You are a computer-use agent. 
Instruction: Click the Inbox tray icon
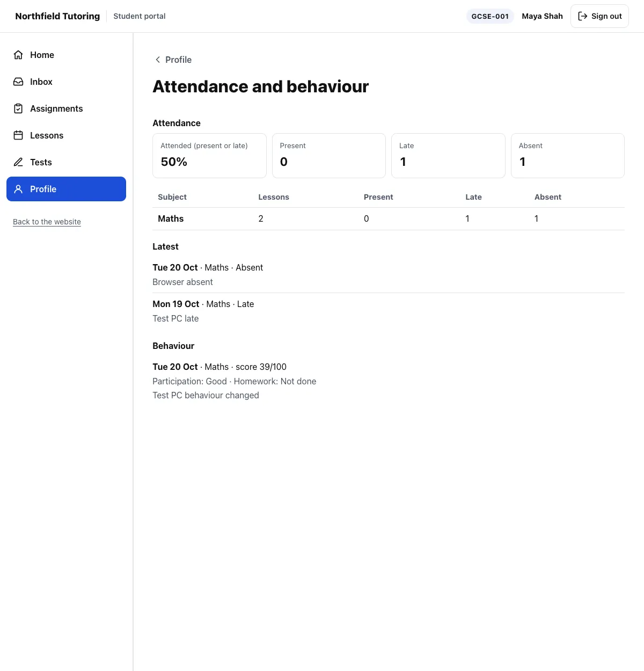(18, 82)
